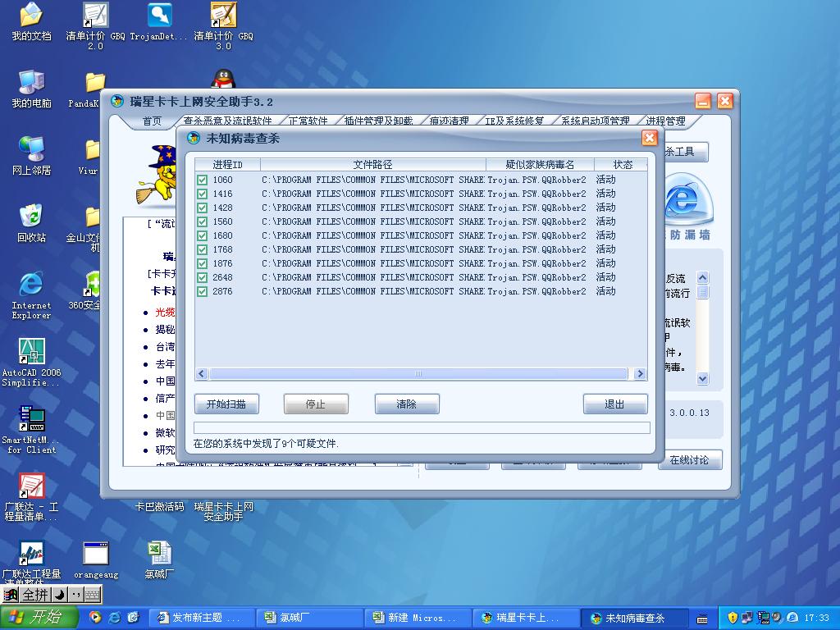Screen dimensions: 840x630
Task: Uncheck the row with process ID 1428
Action: click(x=202, y=208)
